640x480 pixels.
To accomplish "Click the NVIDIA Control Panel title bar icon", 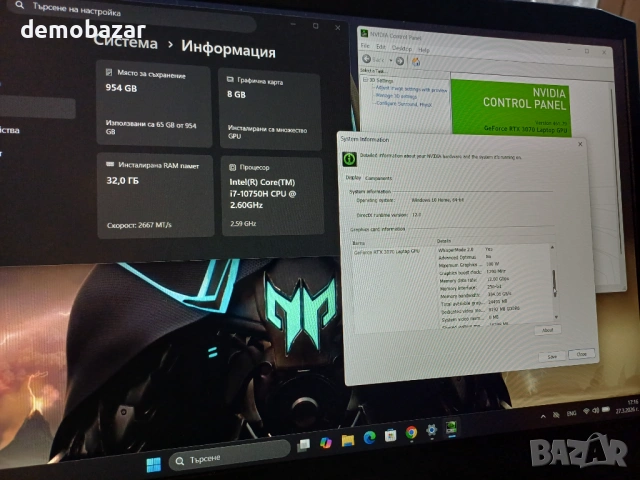I will 364,33.
